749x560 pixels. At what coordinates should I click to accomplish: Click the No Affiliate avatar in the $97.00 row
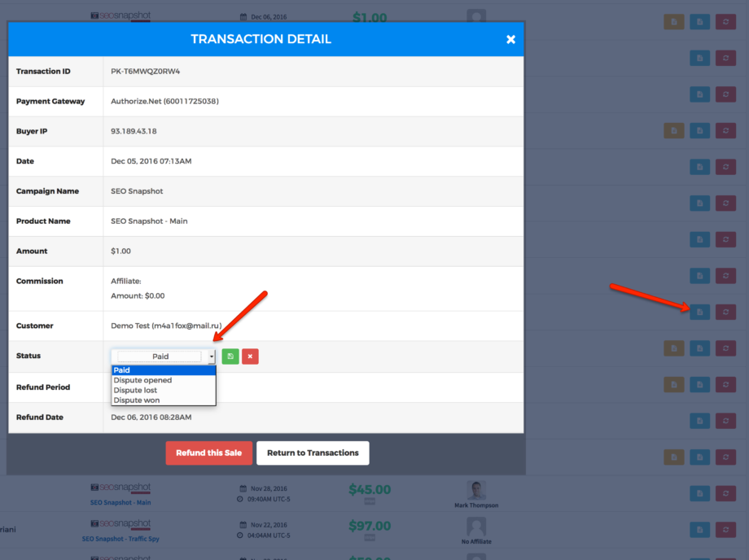(476, 527)
